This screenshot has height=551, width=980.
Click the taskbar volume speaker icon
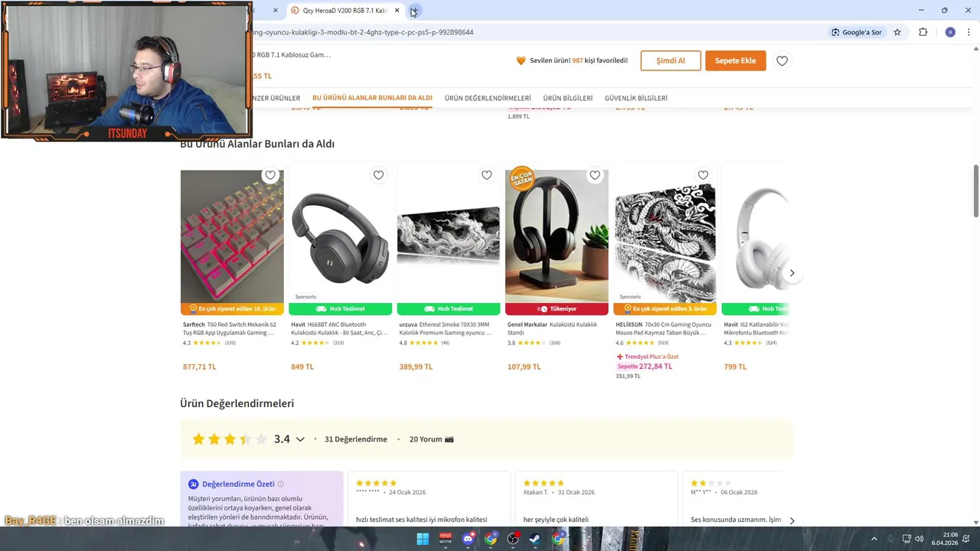(x=919, y=539)
